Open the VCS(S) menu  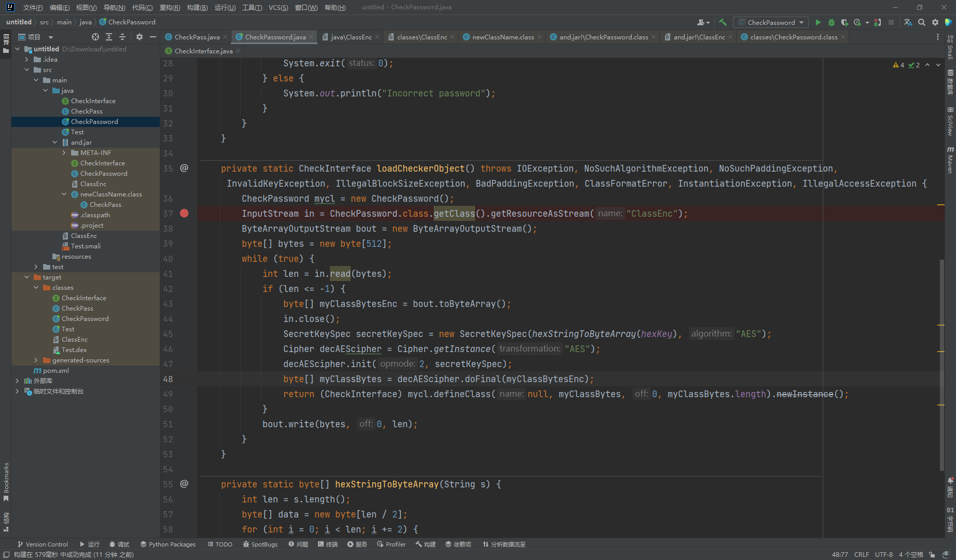[278, 7]
